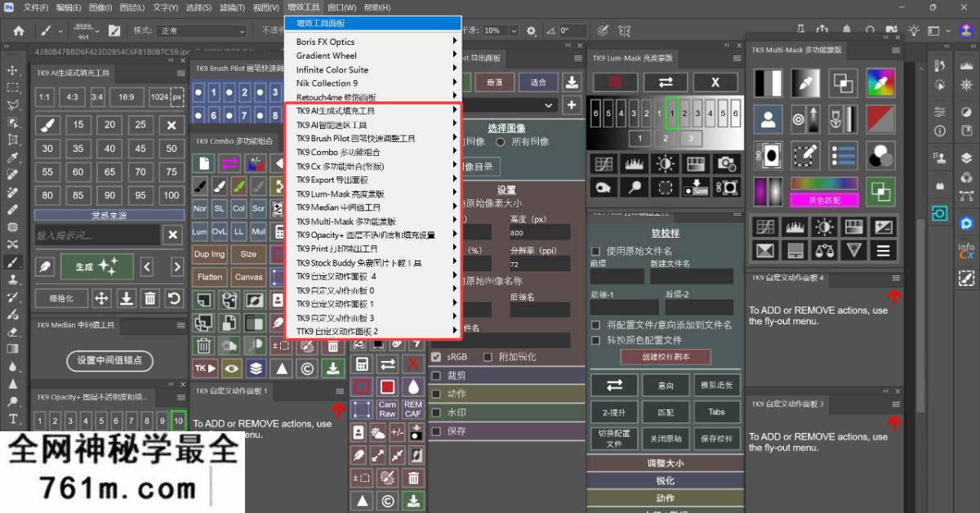Image resolution: width=980 pixels, height=513 pixels.
Task: Check 使用原始文件名 checkbox
Action: 596,251
